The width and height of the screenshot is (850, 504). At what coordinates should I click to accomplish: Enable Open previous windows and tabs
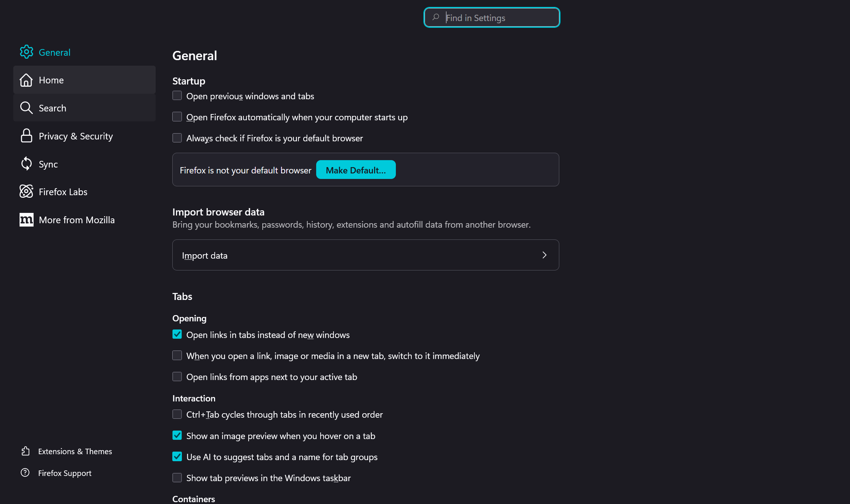[x=177, y=96]
